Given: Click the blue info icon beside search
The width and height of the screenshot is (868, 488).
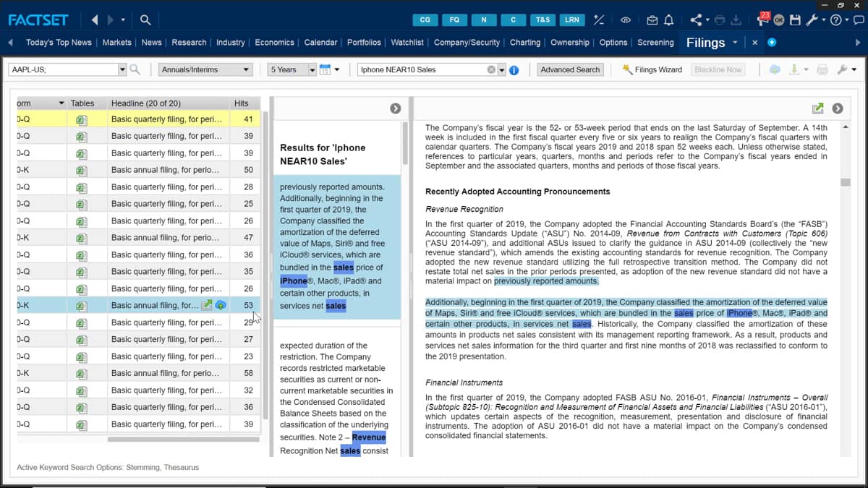Looking at the screenshot, I should tap(514, 70).
